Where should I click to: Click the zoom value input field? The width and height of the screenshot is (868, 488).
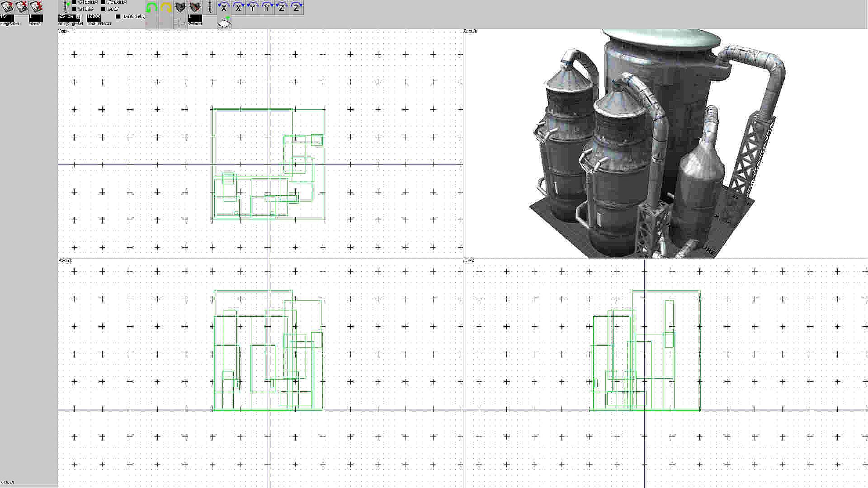click(x=36, y=17)
